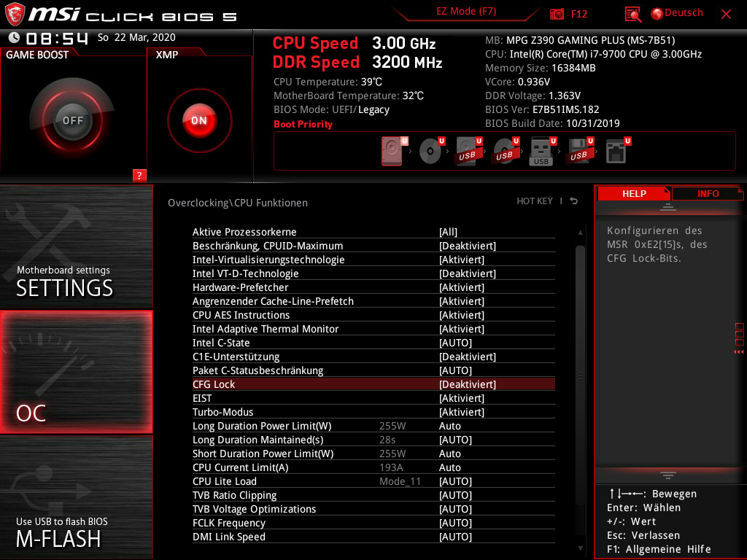Select the CFG Lock row
The width and height of the screenshot is (747, 560).
(x=373, y=384)
